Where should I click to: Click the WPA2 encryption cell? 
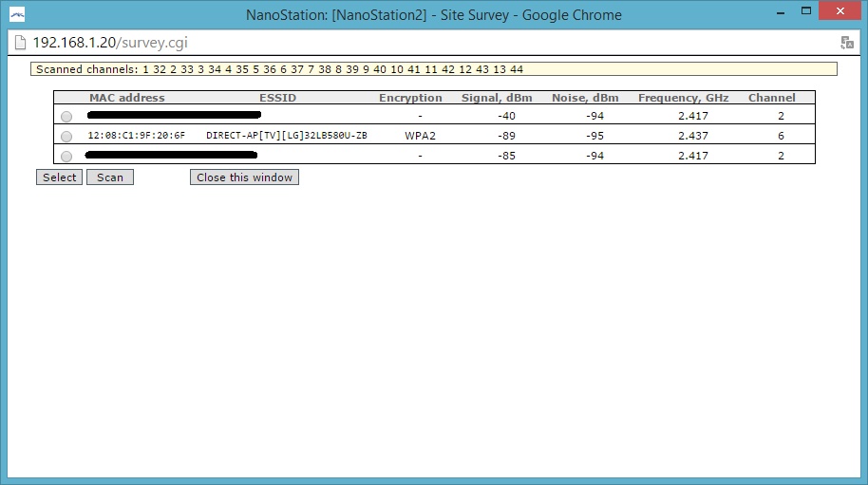(x=420, y=136)
